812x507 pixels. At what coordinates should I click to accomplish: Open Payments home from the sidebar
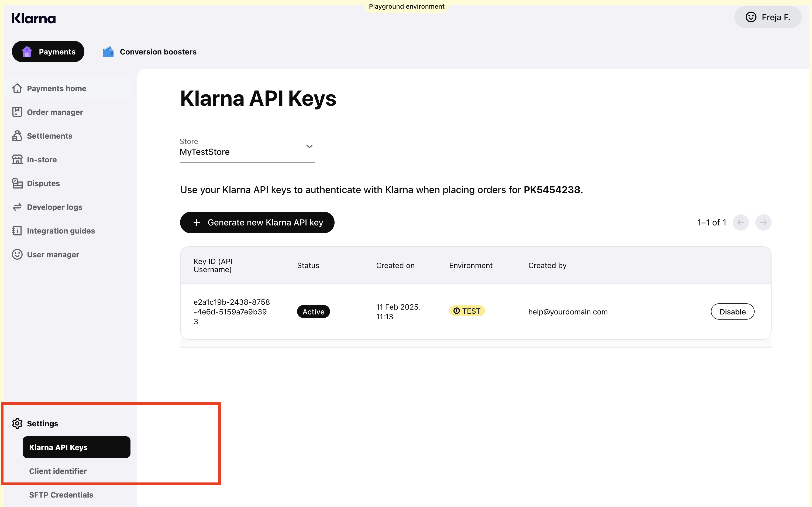pyautogui.click(x=56, y=88)
